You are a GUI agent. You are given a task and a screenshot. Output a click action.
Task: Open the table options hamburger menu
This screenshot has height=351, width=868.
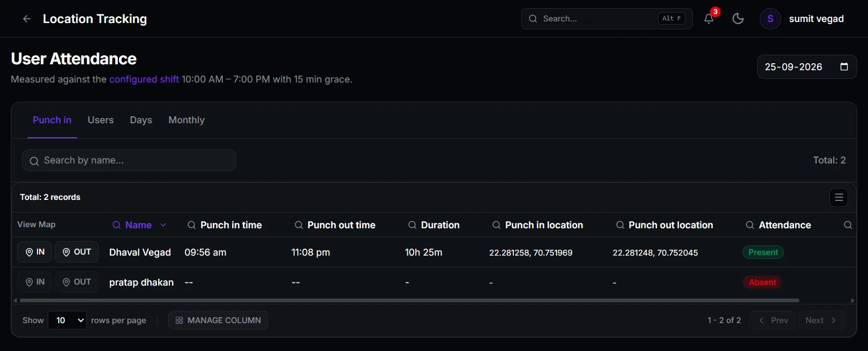pos(839,197)
